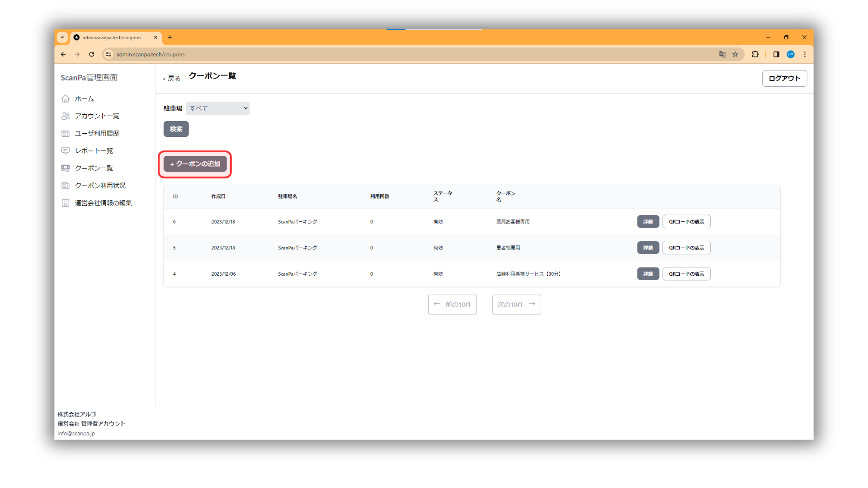868x488 pixels.
Task: Click the Report list speech-bubble icon
Action: tap(66, 150)
